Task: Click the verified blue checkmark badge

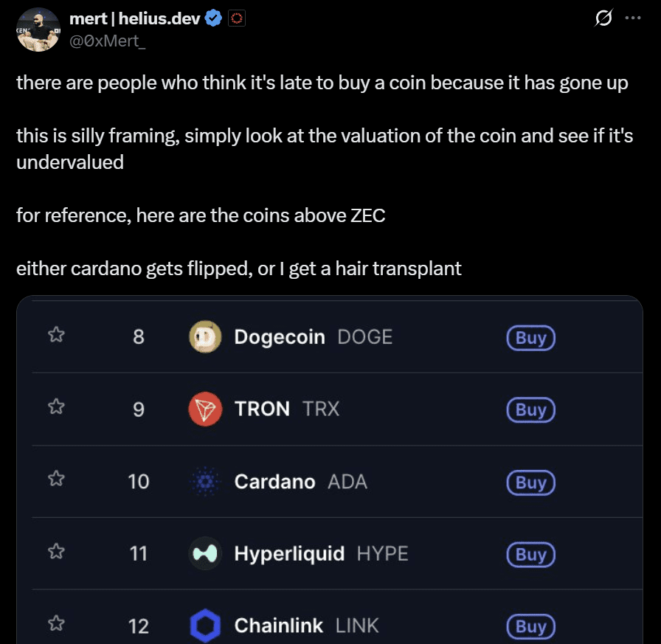Action: click(x=214, y=19)
